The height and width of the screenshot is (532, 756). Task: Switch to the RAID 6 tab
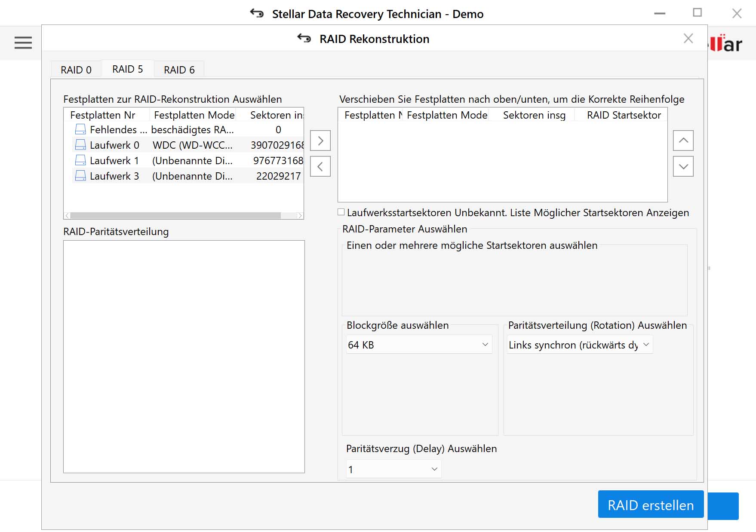pyautogui.click(x=179, y=70)
